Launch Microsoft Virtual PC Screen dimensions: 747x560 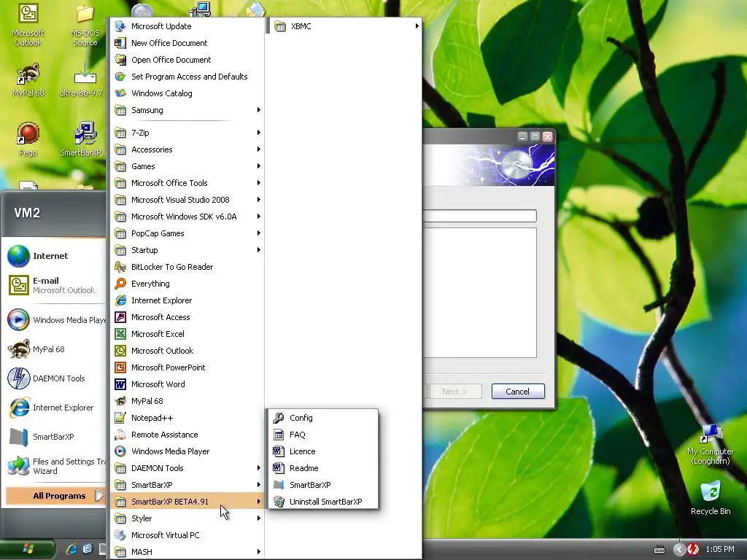(187, 535)
